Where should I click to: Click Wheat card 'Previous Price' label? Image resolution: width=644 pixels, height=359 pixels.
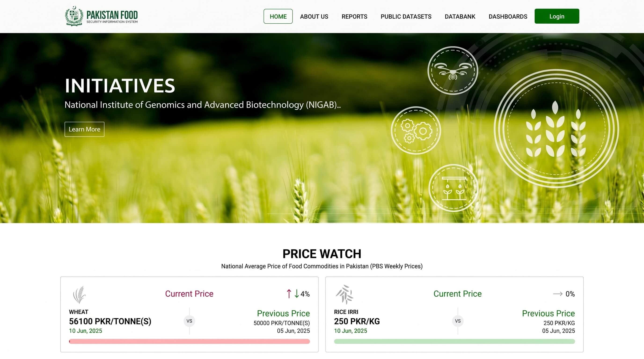[283, 313]
